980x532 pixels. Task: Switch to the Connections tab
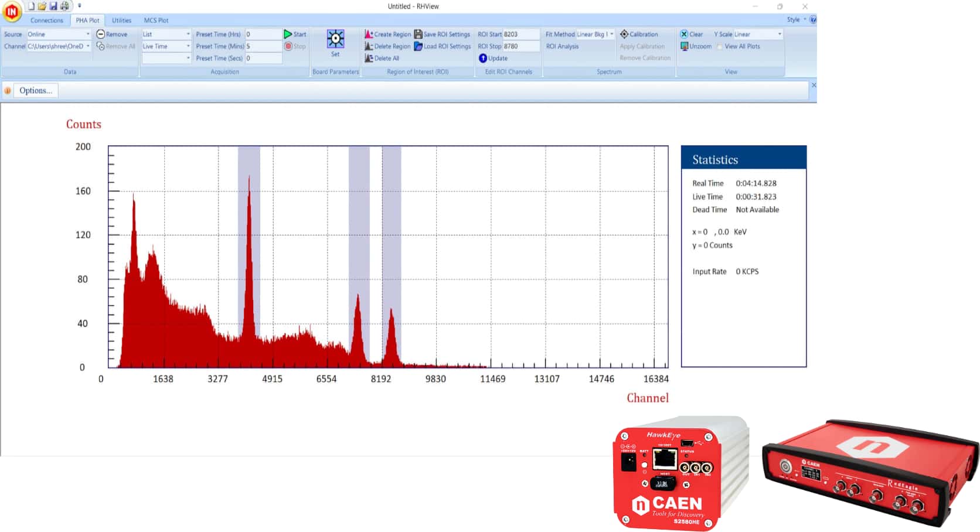coord(47,20)
